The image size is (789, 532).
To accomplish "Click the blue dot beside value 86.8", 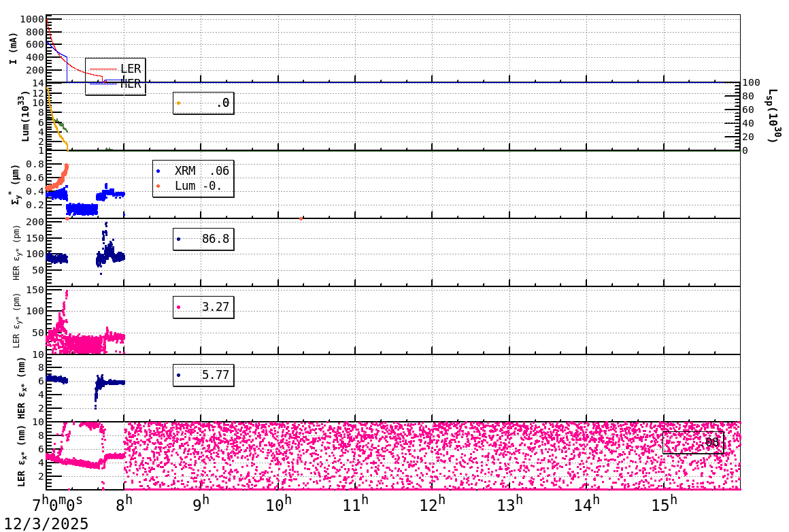I will [180, 239].
